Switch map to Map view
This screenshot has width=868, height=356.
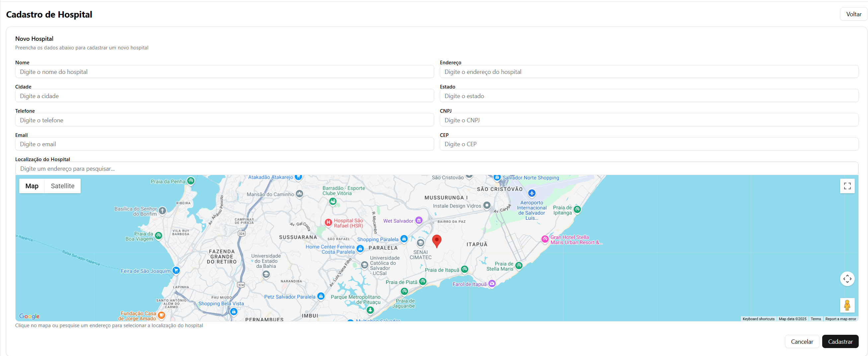pos(32,186)
